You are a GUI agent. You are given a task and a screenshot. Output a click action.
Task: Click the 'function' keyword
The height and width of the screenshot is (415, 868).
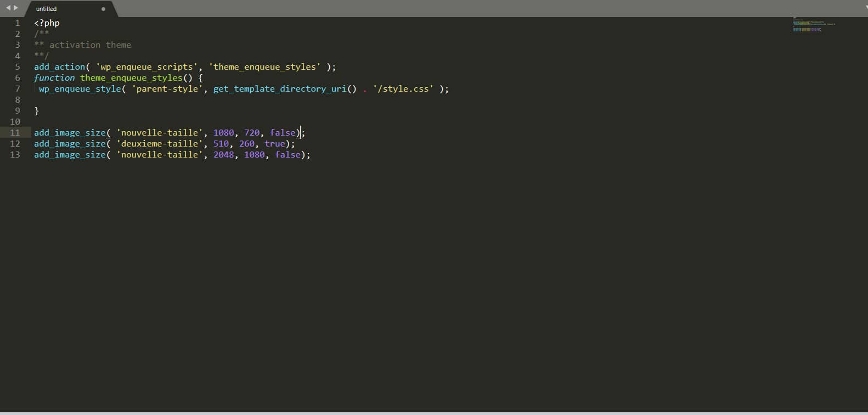click(54, 77)
